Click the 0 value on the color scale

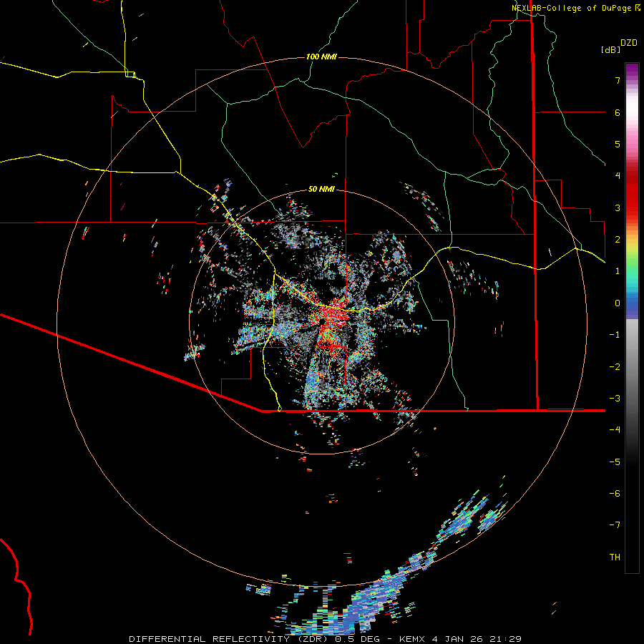(x=618, y=303)
